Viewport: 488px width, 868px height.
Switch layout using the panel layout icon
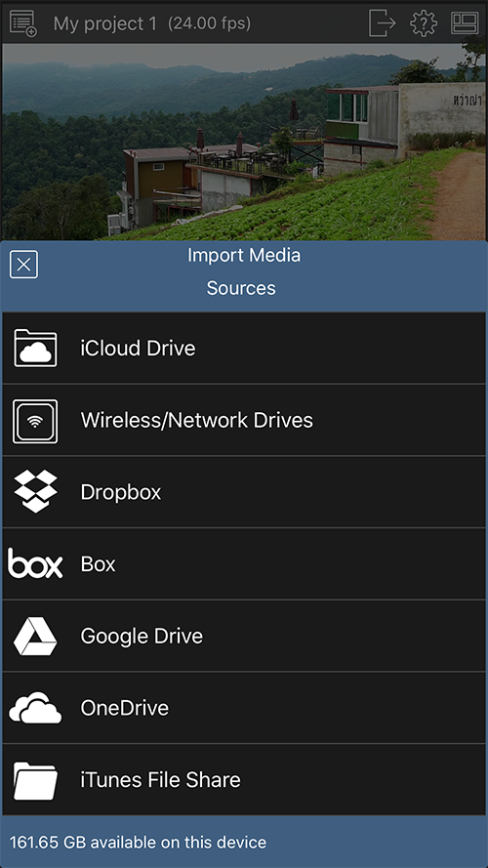465,23
